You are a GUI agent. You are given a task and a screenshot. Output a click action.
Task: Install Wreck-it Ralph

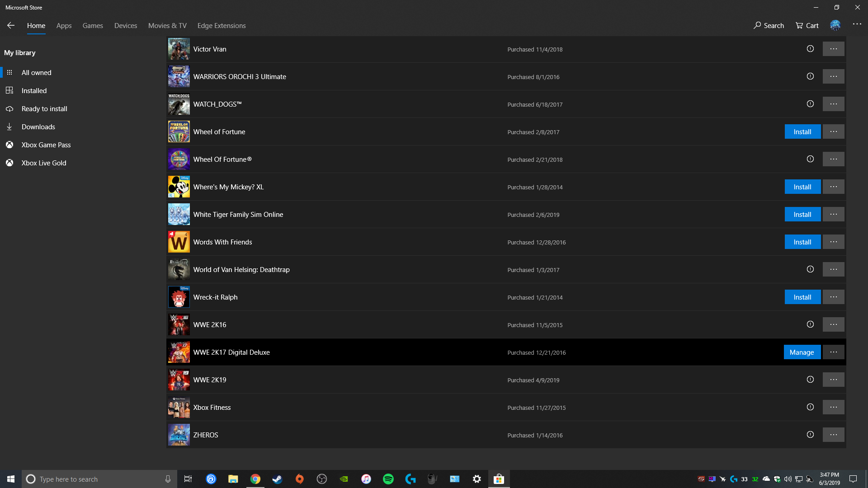point(802,297)
